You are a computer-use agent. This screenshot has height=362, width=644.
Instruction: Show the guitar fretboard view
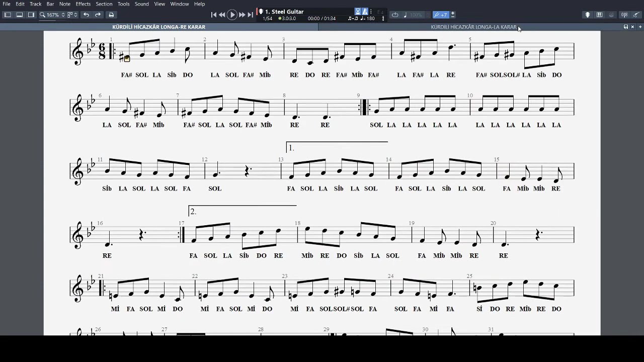click(x=587, y=15)
